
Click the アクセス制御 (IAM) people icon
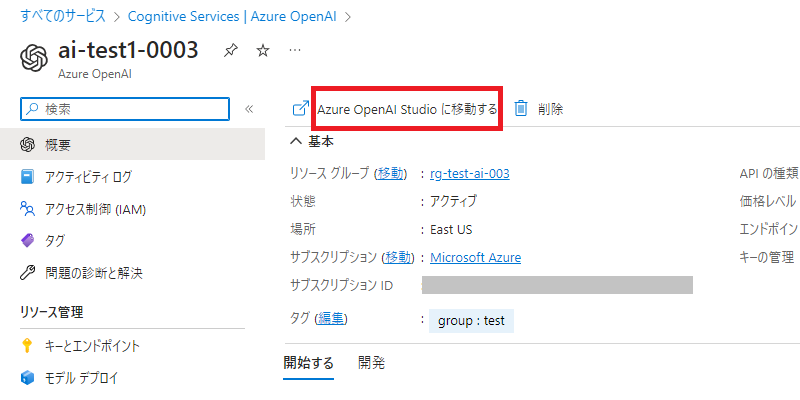28,209
